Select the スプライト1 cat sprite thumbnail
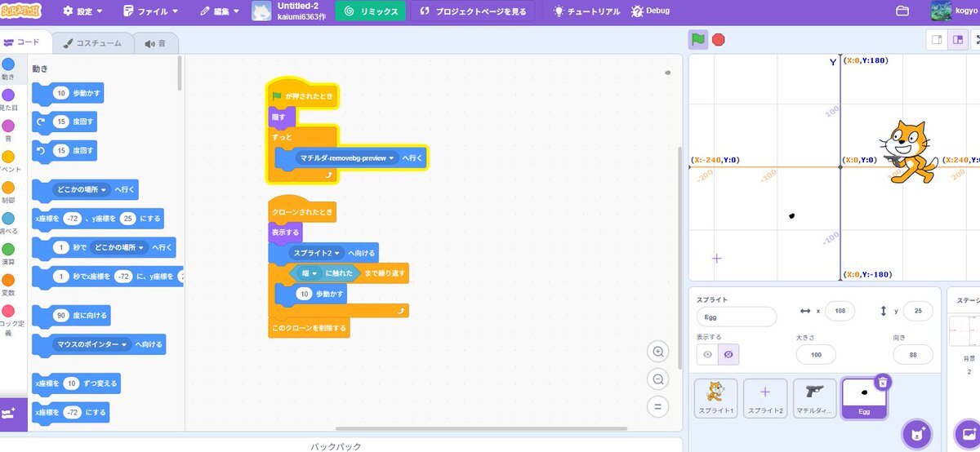 coord(716,398)
